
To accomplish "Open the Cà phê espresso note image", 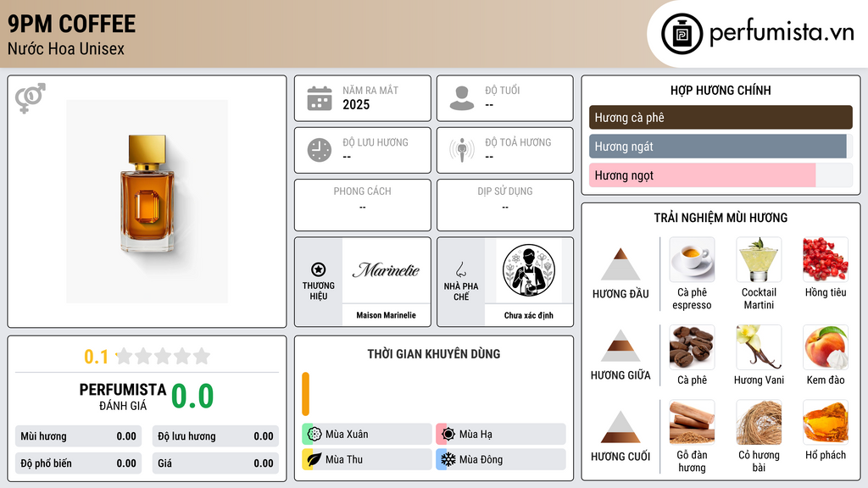I will 692,259.
